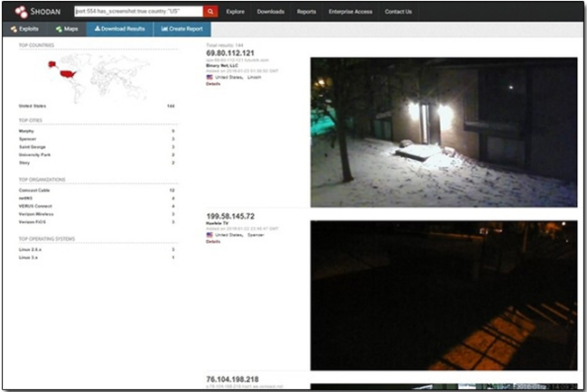The width and height of the screenshot is (587, 392).
Task: Click Lincoln city link for 69.80.112.121
Action: [x=254, y=77]
